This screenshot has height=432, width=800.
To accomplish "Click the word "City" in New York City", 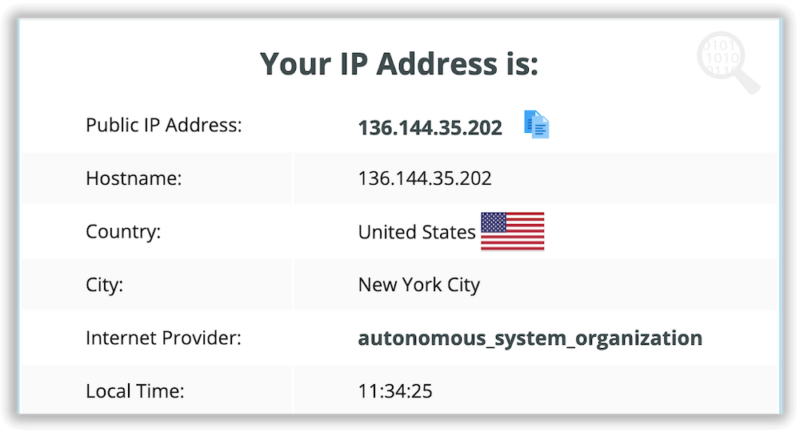I will click(x=463, y=285).
